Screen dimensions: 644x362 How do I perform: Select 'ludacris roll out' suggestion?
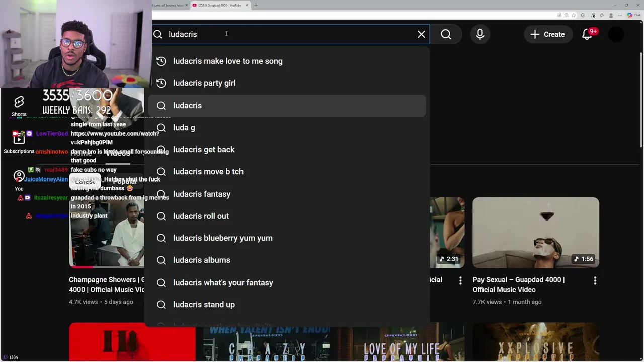[x=287, y=216]
